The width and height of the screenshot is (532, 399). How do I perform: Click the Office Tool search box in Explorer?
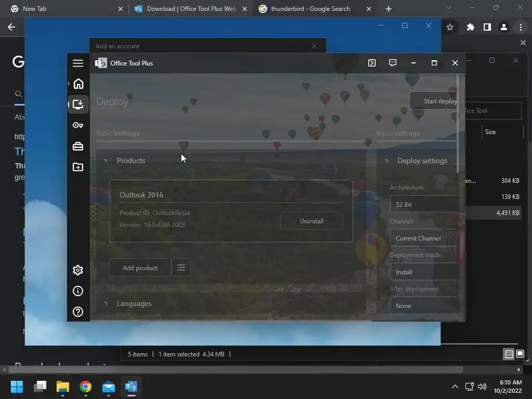493,111
